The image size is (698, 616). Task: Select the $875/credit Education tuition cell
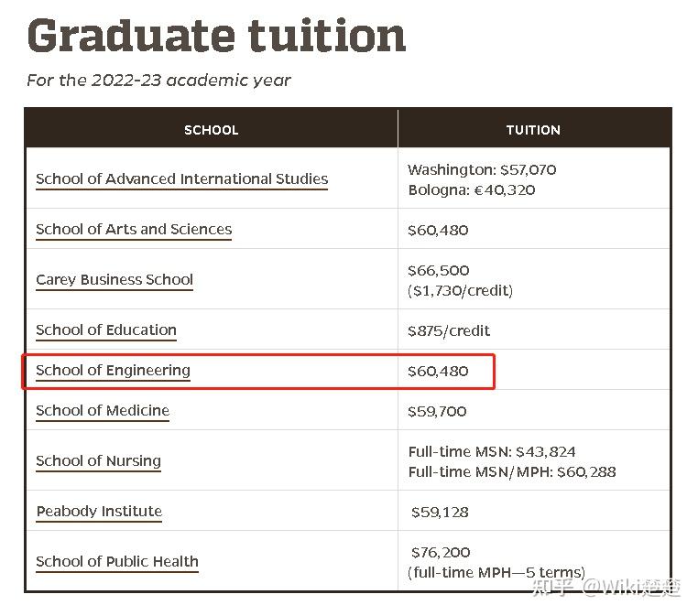tap(449, 330)
